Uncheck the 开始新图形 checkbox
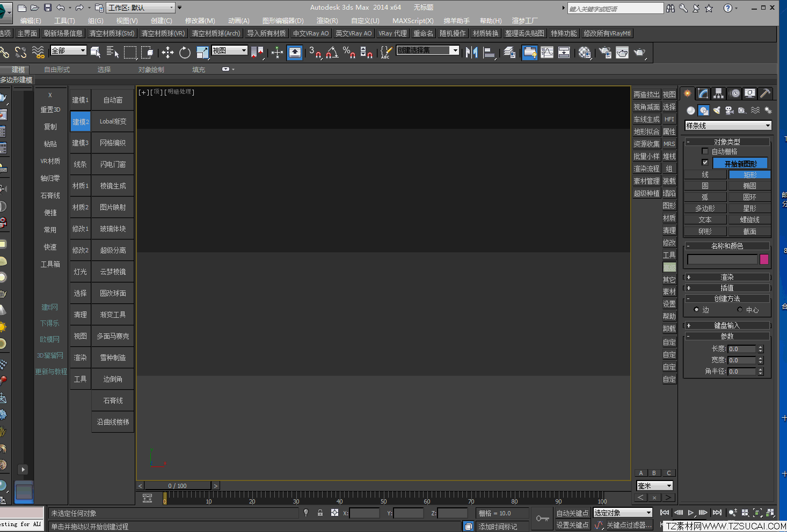787x532 pixels. pyautogui.click(x=705, y=163)
